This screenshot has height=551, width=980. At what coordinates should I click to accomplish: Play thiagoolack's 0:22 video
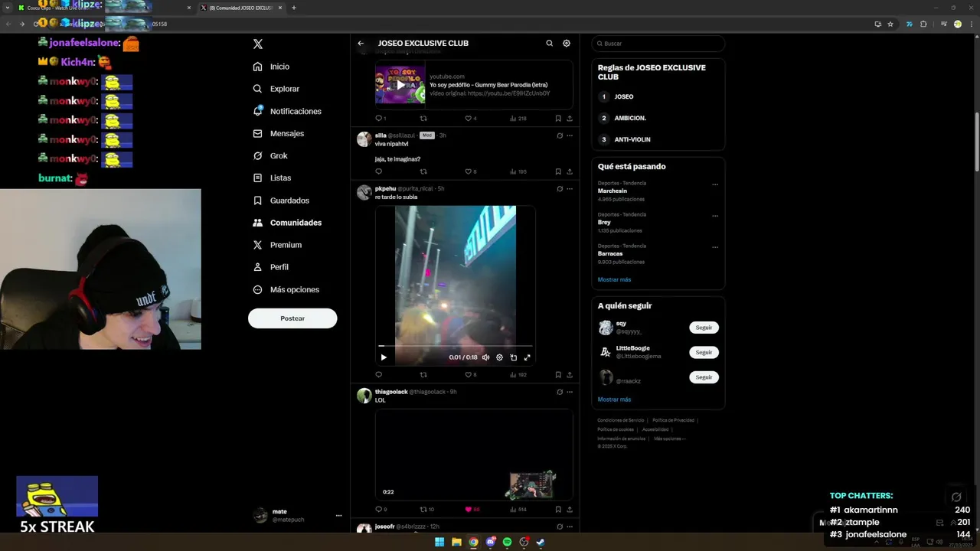[474, 455]
